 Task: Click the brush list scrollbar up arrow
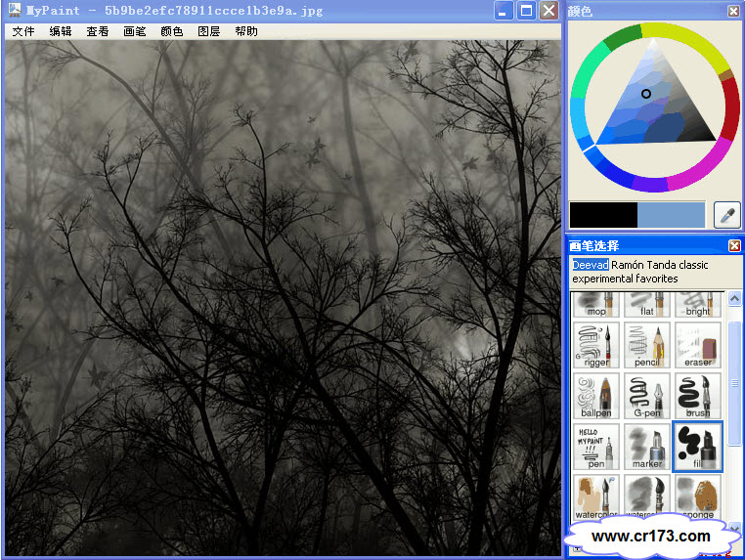734,299
